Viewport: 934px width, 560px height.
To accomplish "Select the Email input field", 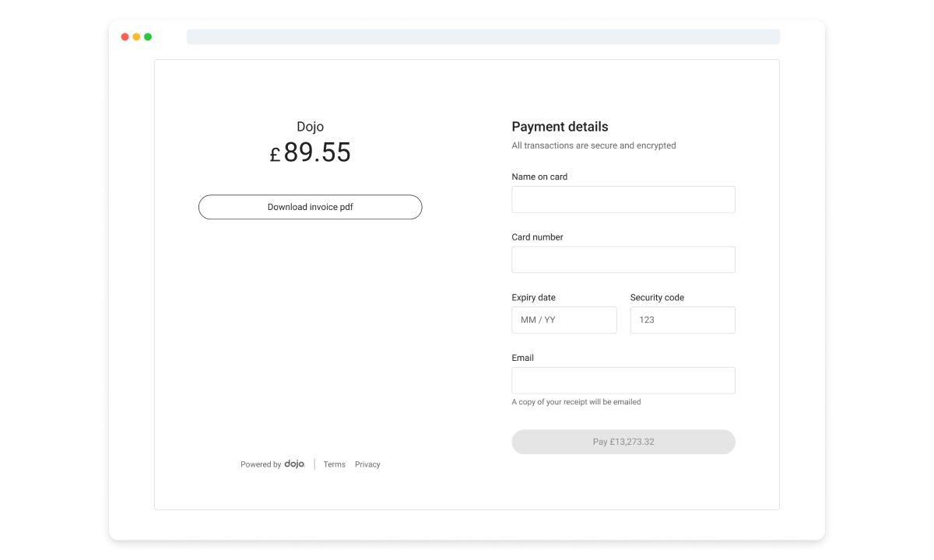I will point(623,380).
